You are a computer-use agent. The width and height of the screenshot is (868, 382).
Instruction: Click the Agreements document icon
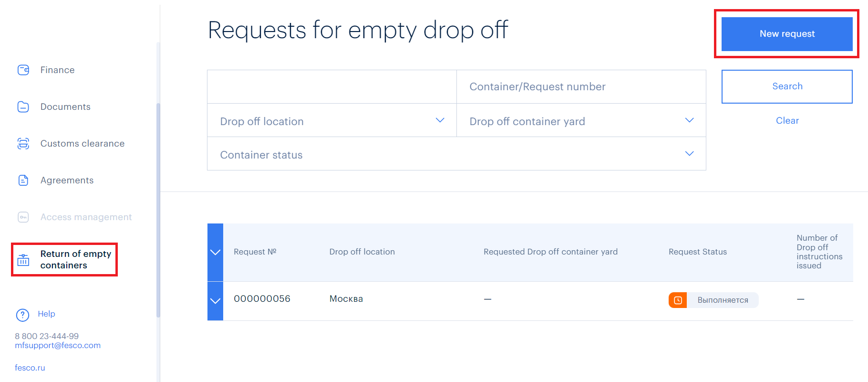(23, 180)
